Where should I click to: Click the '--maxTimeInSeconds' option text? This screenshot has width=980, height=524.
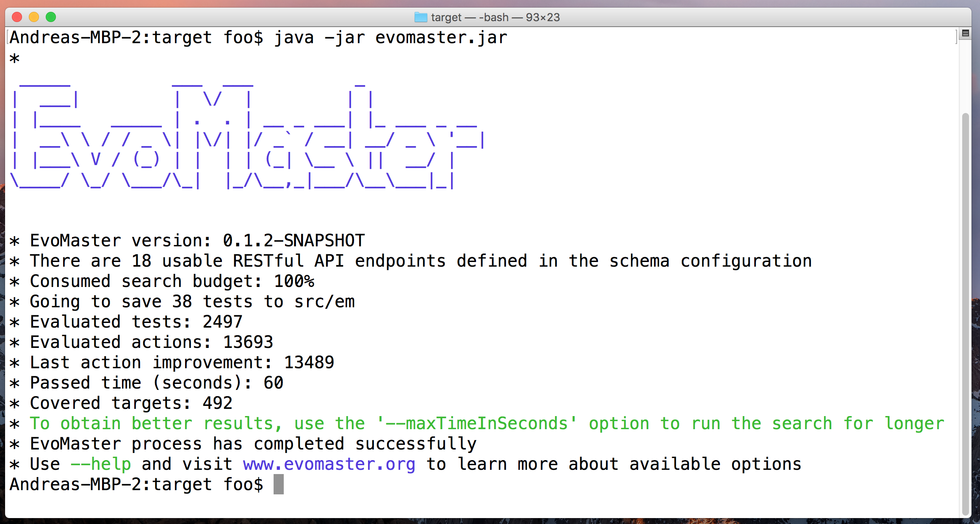point(476,424)
